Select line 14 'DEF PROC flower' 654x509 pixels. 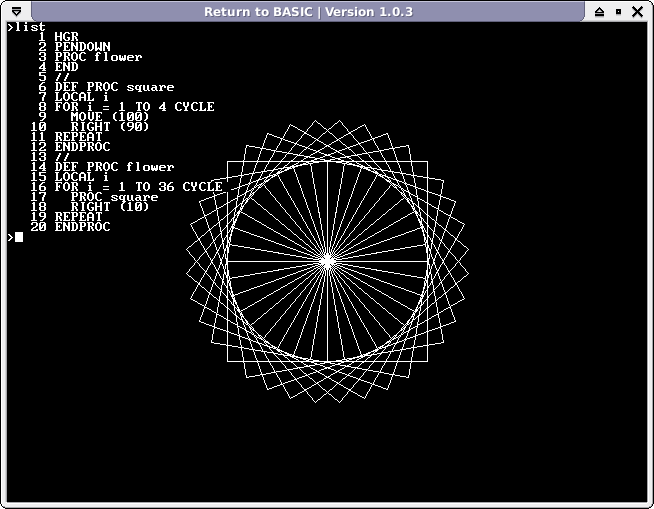pos(102,167)
